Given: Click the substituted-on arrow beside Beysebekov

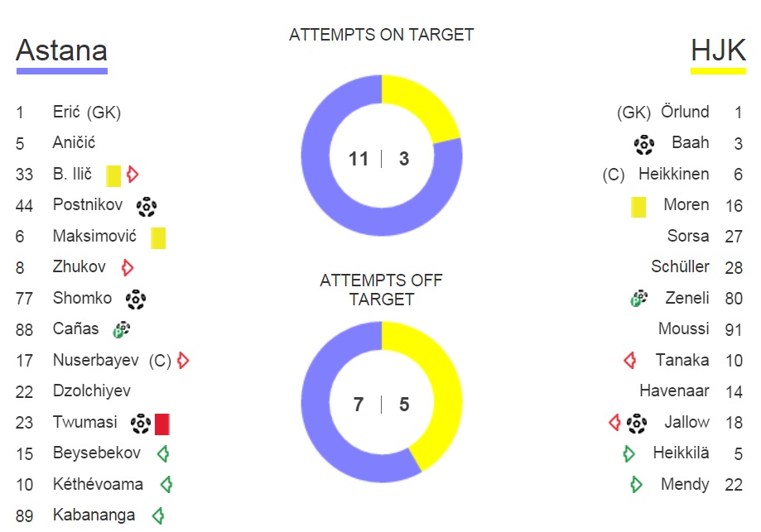Looking at the screenshot, I should (x=163, y=453).
